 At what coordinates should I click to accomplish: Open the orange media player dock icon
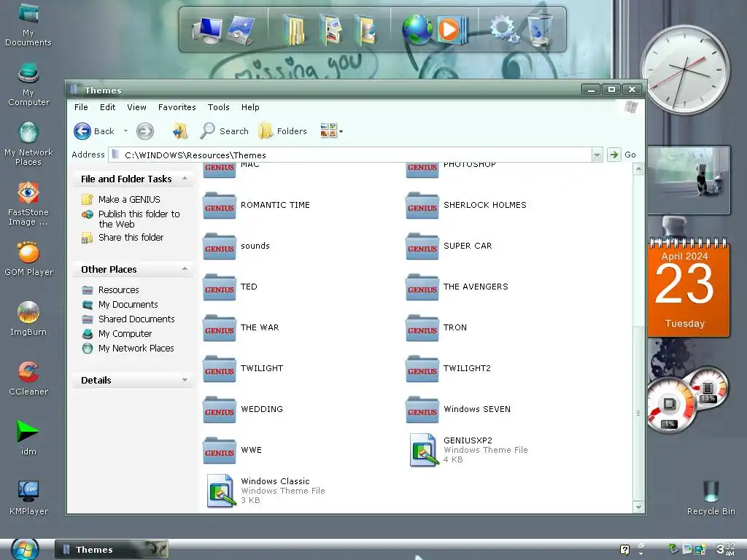(452, 29)
